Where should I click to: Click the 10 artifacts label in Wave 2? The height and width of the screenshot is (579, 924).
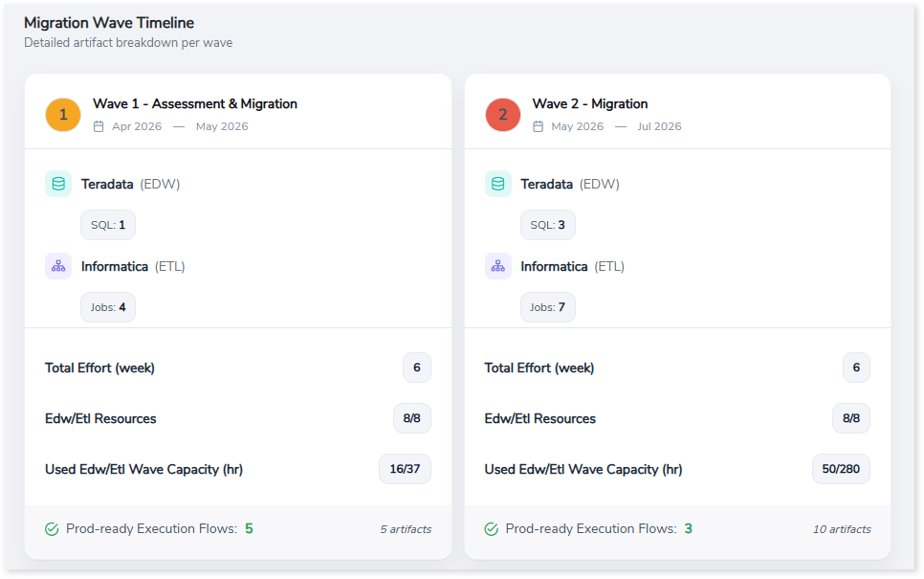[843, 529]
